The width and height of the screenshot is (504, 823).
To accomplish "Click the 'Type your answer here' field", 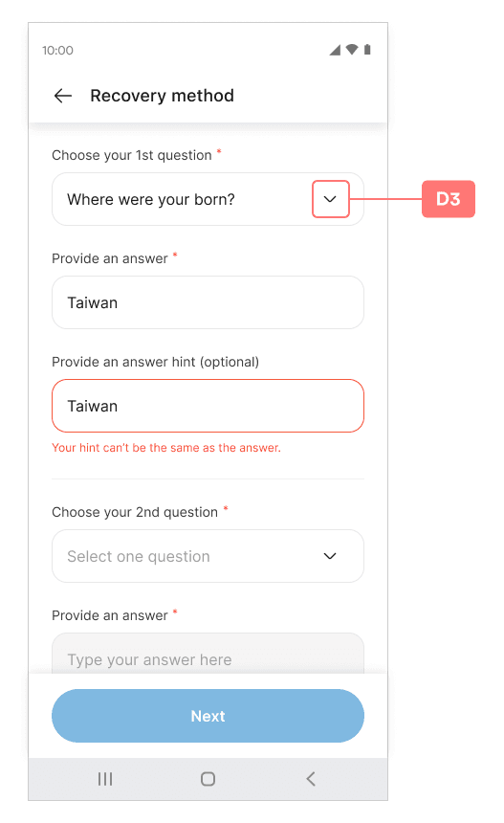I will (x=208, y=654).
